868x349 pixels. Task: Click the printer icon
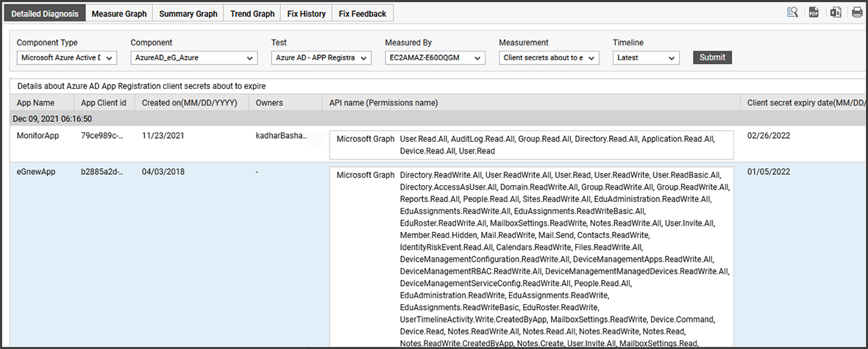[857, 12]
